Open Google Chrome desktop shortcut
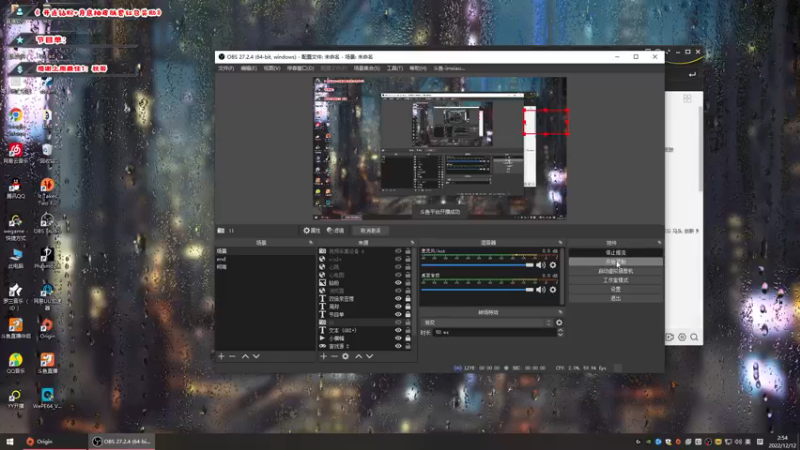This screenshot has height=450, width=800. click(16, 120)
